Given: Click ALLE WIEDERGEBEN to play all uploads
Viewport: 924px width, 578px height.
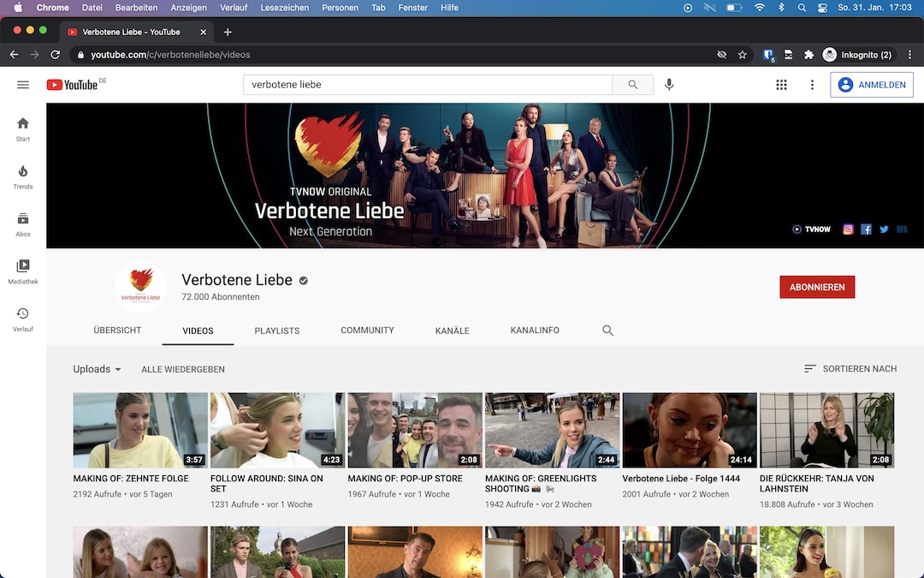Looking at the screenshot, I should click(x=183, y=369).
